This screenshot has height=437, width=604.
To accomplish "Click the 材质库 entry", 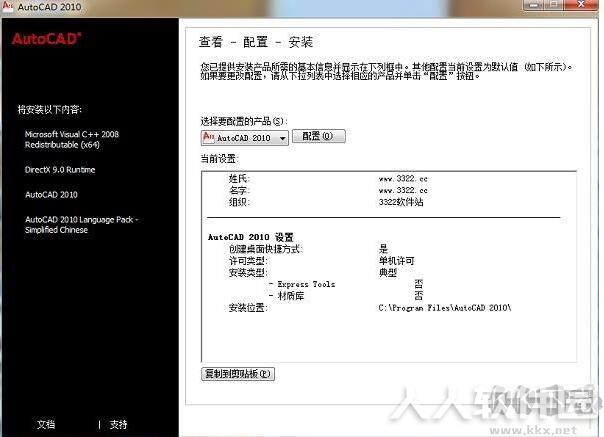I will [291, 296].
